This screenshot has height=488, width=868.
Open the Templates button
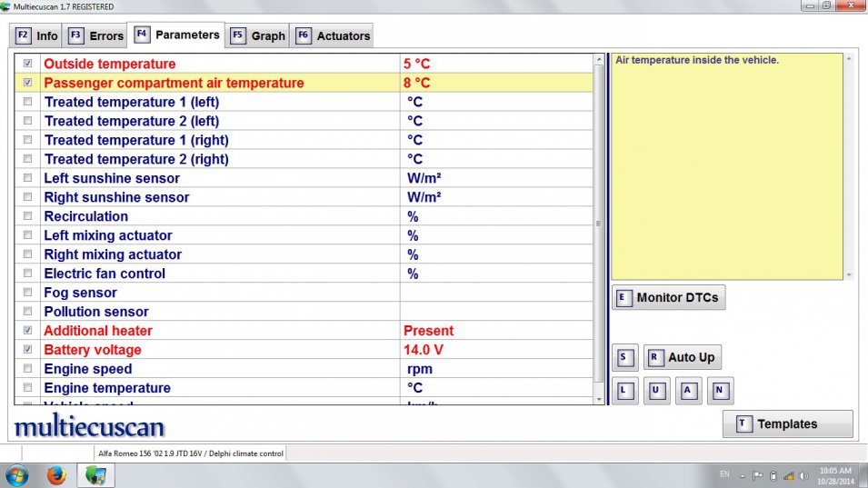(787, 423)
